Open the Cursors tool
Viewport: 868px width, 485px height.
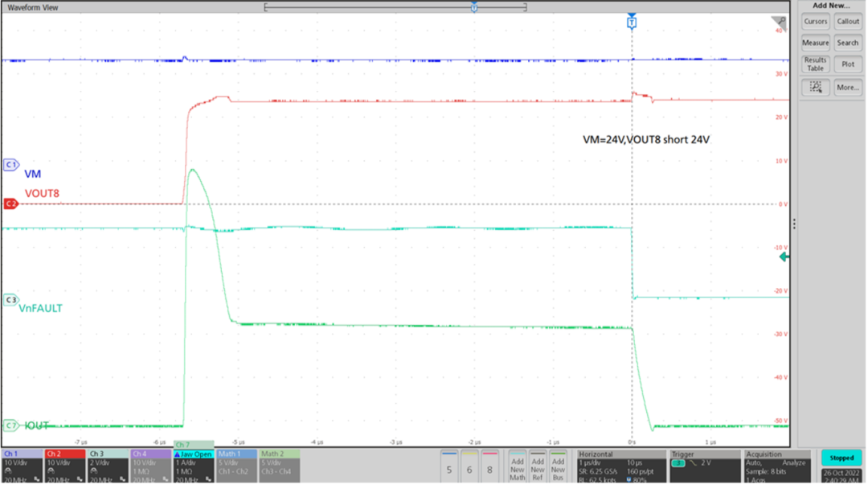click(x=815, y=22)
